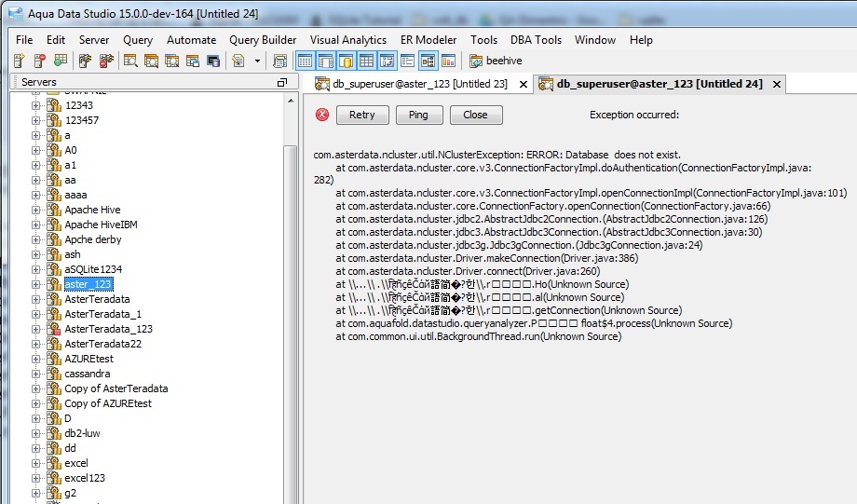This screenshot has width=857, height=504.
Task: Click the register server icon with star
Action: (x=20, y=61)
